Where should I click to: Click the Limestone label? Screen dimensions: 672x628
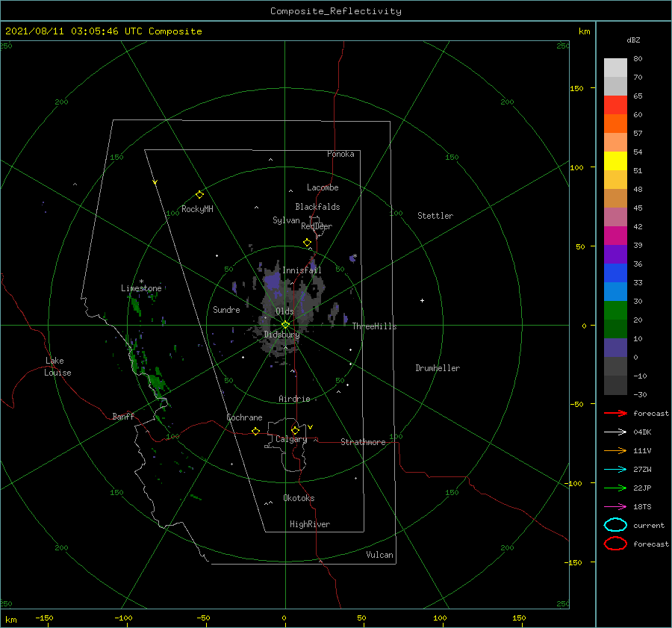141,288
